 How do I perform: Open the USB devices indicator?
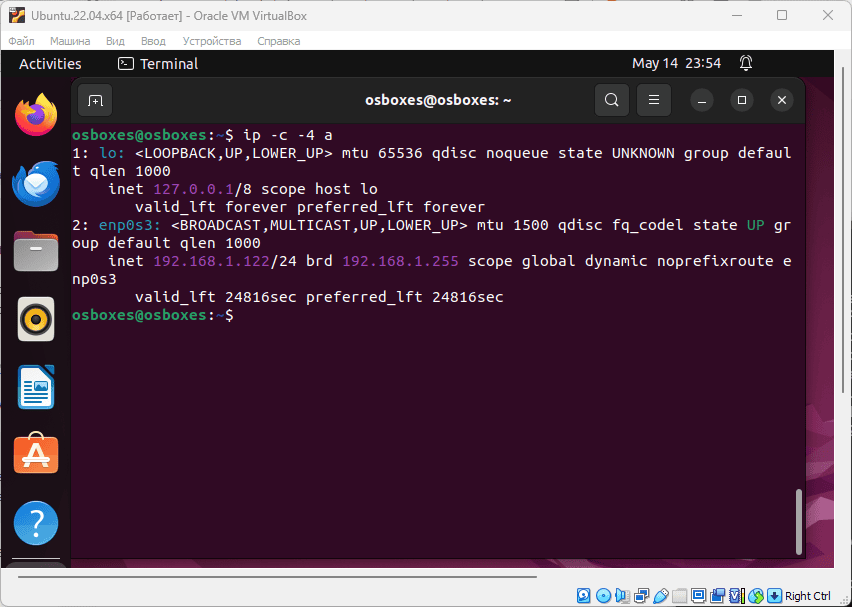[660, 596]
